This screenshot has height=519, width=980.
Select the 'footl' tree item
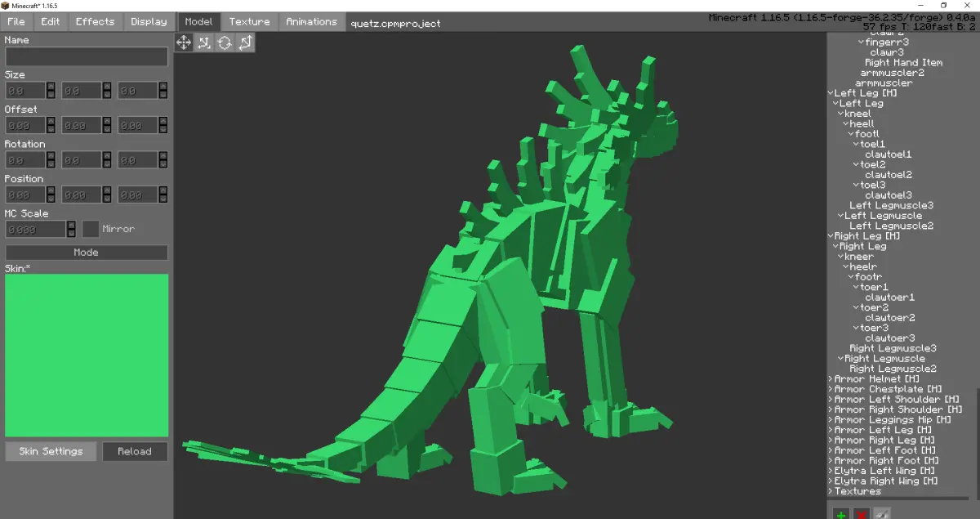tap(867, 134)
